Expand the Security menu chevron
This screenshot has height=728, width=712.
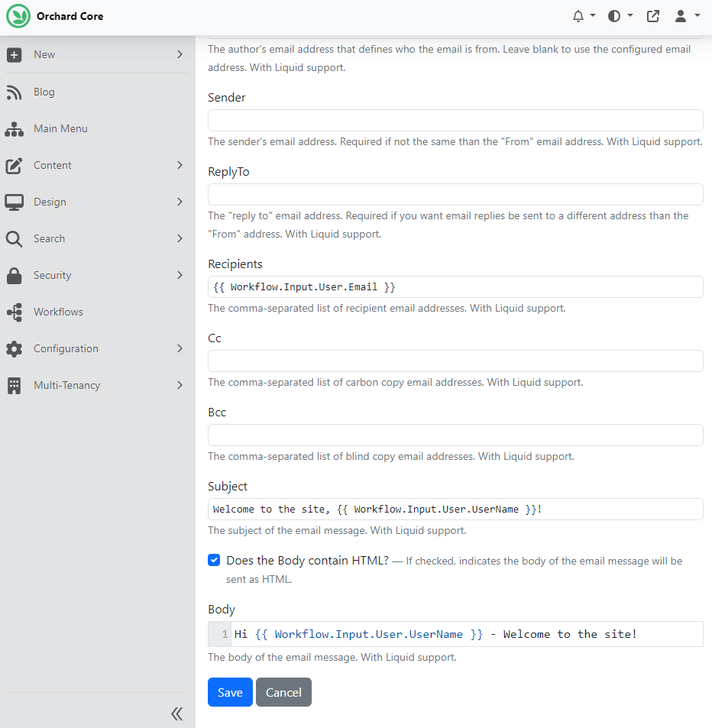(180, 275)
